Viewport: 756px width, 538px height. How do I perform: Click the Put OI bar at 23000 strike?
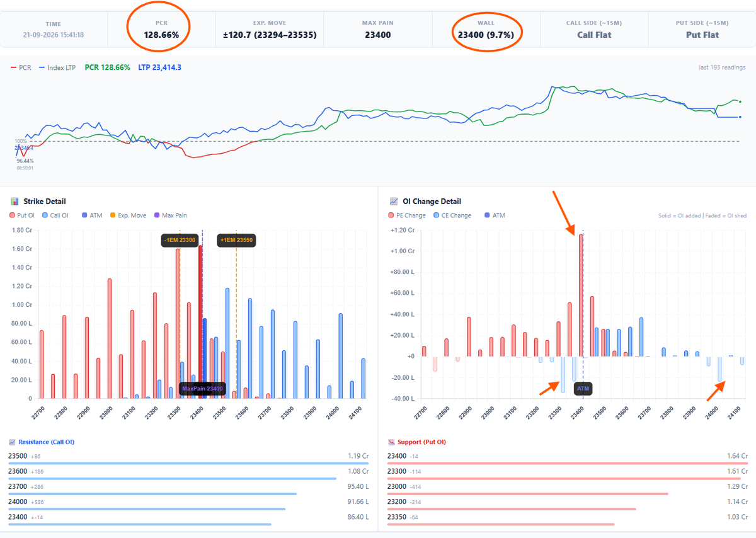coord(110,339)
